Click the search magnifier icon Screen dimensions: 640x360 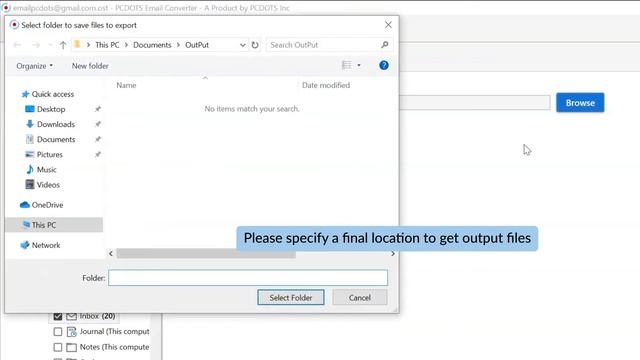(384, 44)
